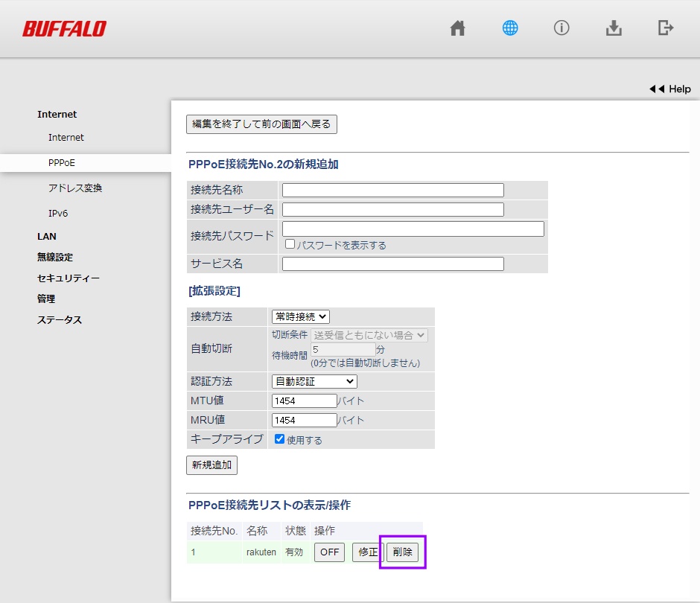Click MRU値 field showing 1454
The height and width of the screenshot is (603, 700).
pyautogui.click(x=304, y=420)
